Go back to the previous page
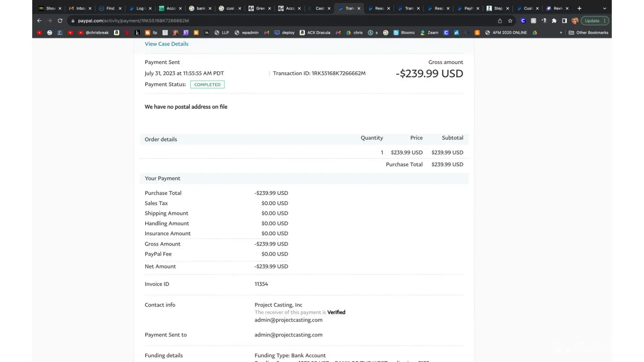Screen dimensions: 644x362 (39, 21)
